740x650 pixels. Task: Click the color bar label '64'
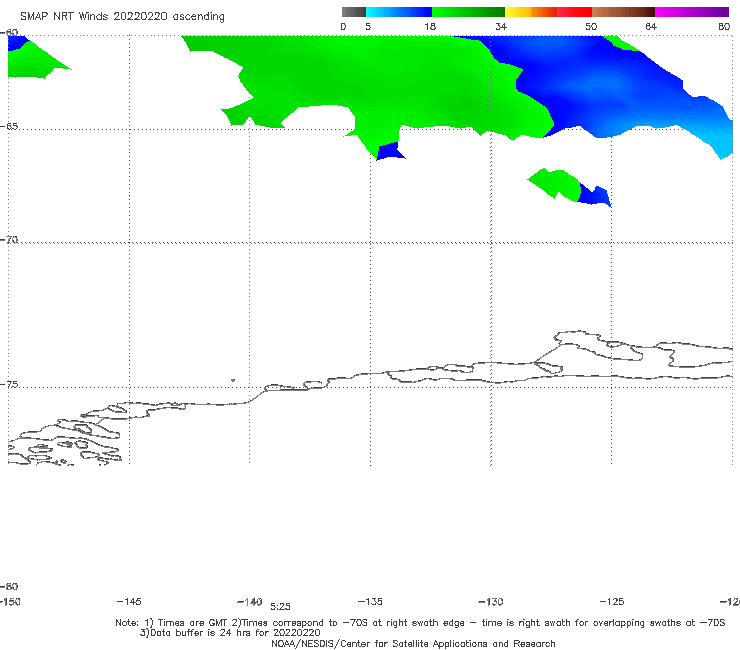(x=651, y=26)
